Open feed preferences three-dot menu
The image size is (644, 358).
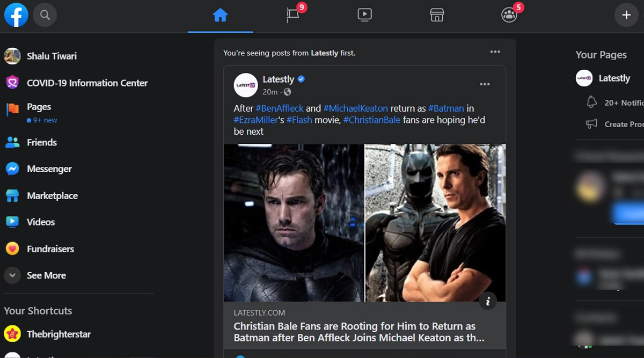coord(495,52)
